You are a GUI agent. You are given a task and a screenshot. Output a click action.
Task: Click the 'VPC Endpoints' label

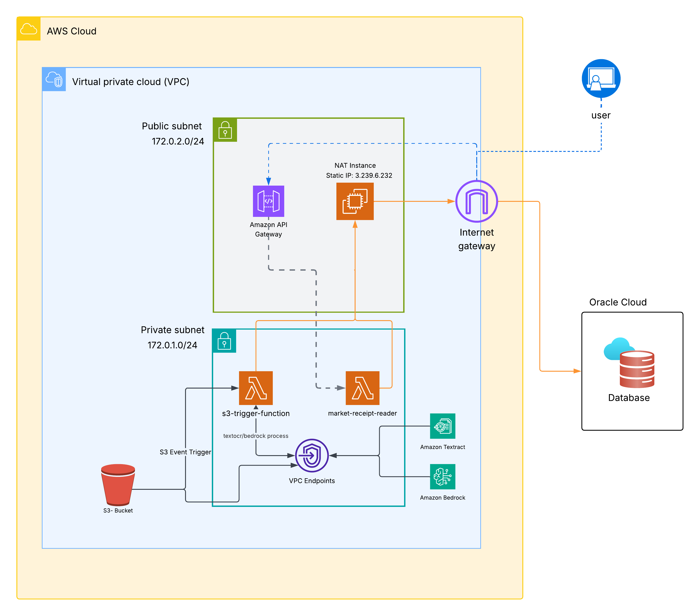pos(312,481)
